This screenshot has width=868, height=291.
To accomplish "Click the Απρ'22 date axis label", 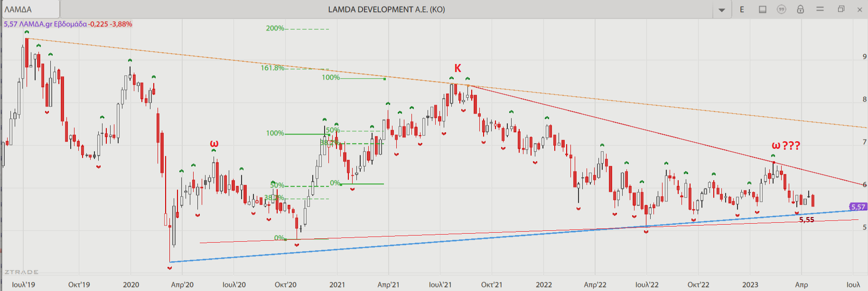I will point(595,285).
